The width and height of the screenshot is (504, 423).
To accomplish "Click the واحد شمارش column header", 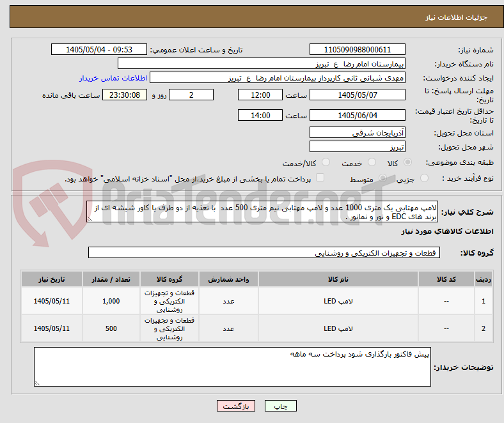I will click(x=228, y=279).
